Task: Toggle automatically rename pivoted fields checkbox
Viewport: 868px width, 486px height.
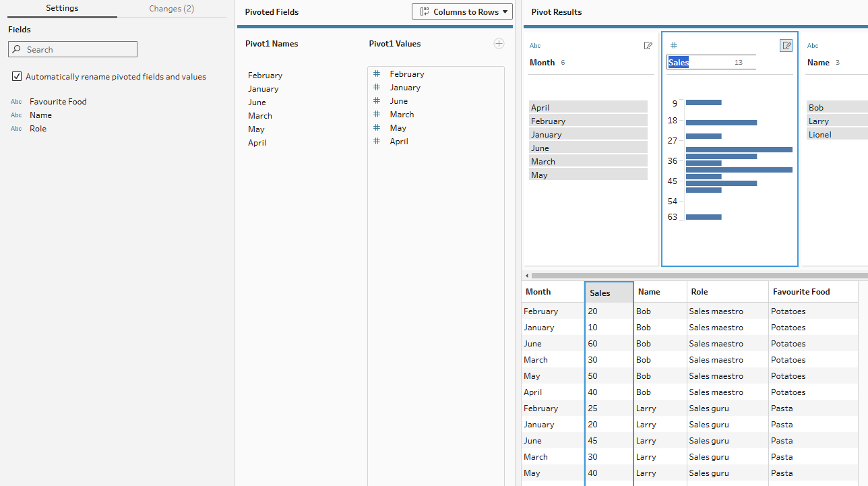Action: tap(17, 77)
